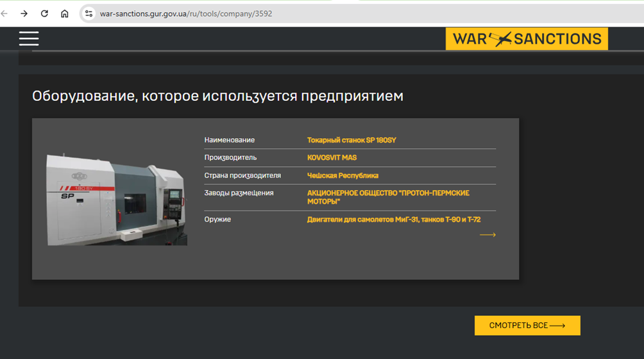Click the МиГ-31 engines weapon description
644x359 pixels.
pyautogui.click(x=393, y=220)
